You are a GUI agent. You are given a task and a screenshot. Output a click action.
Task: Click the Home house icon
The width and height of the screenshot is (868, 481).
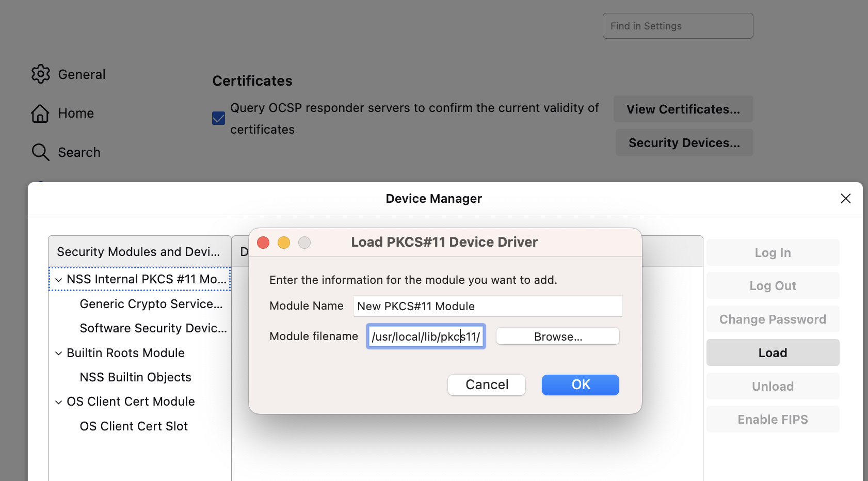click(40, 114)
